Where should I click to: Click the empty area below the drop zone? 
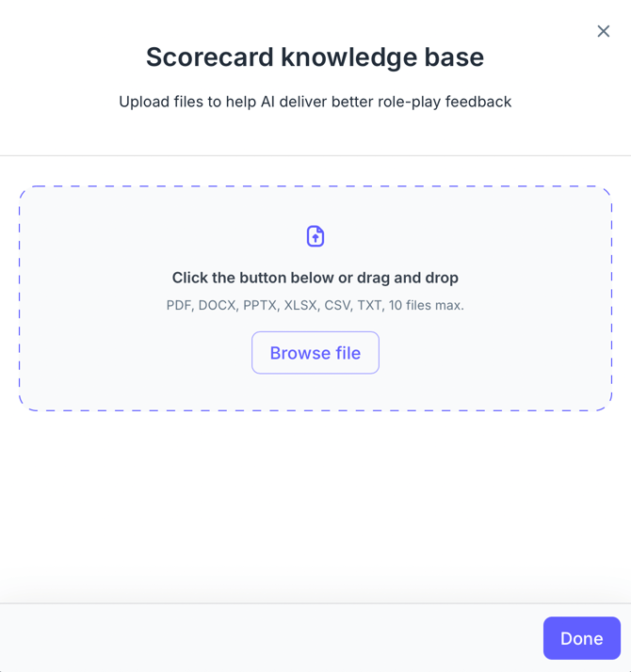pos(315,499)
